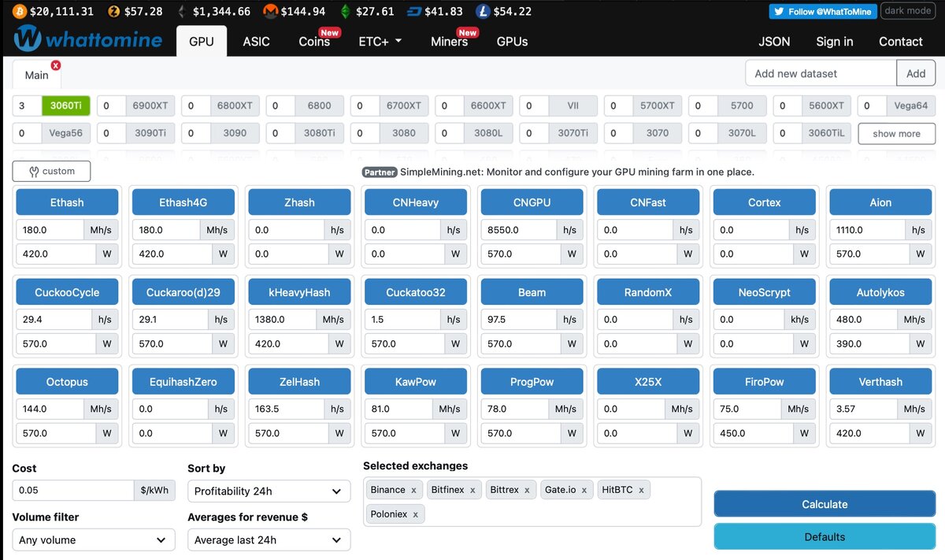Screen dimensions: 945x560
Task: Toggle the Ethash algorithm on or off
Action: point(67,202)
